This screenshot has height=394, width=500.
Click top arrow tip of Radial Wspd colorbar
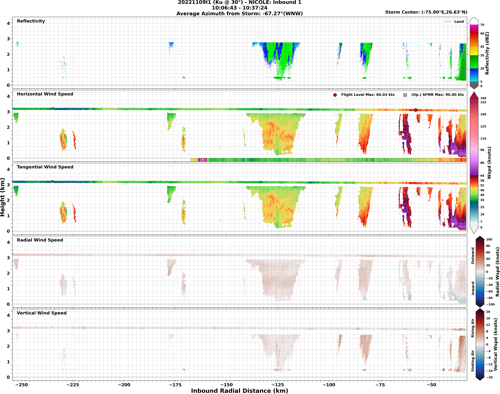[479, 237]
